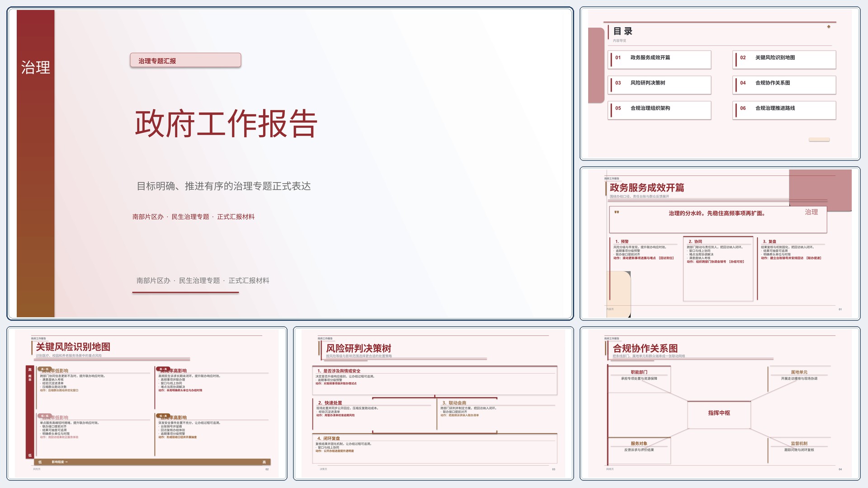868x488 pixels.
Task: Click the 3. 复盘 column heading
Action: 769,241
